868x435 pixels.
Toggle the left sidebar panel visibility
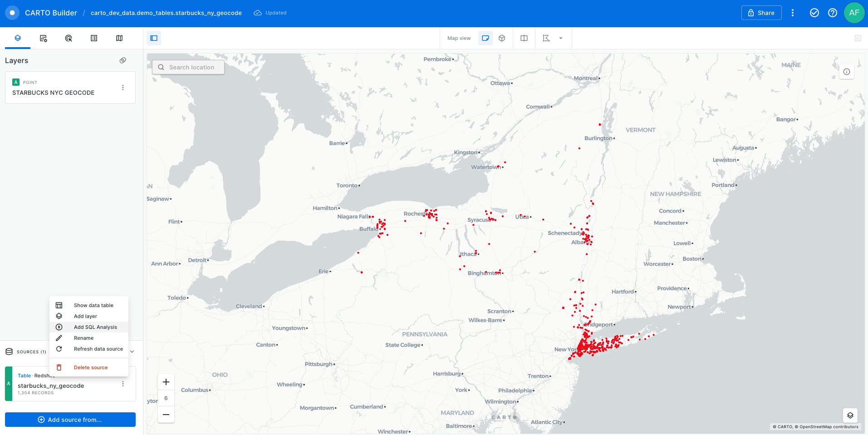[154, 38]
